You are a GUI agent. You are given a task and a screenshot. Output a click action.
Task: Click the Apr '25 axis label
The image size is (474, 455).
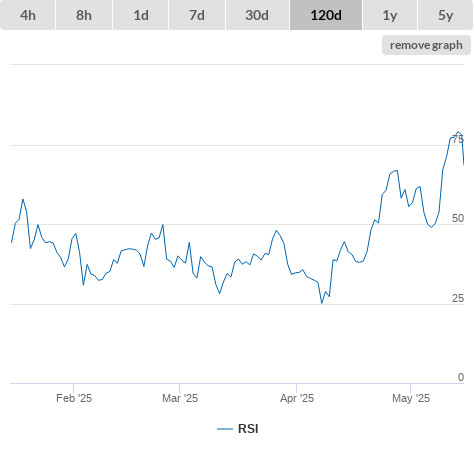(x=297, y=398)
